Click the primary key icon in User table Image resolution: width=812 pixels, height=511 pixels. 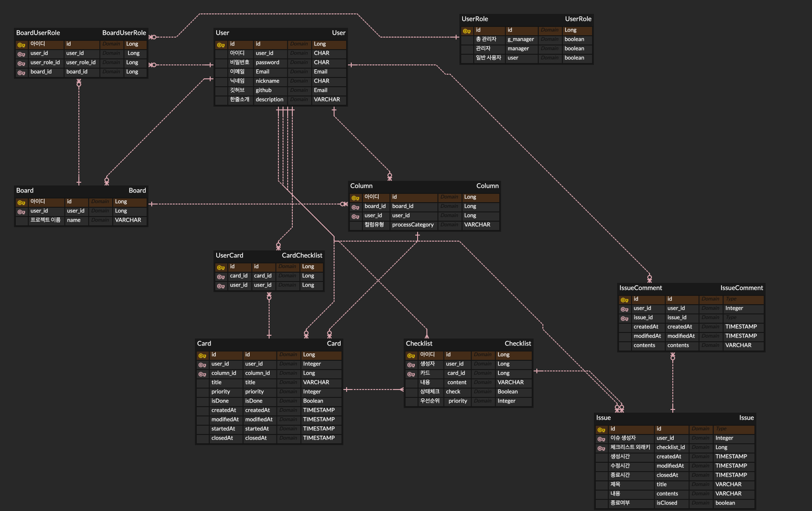(x=221, y=45)
